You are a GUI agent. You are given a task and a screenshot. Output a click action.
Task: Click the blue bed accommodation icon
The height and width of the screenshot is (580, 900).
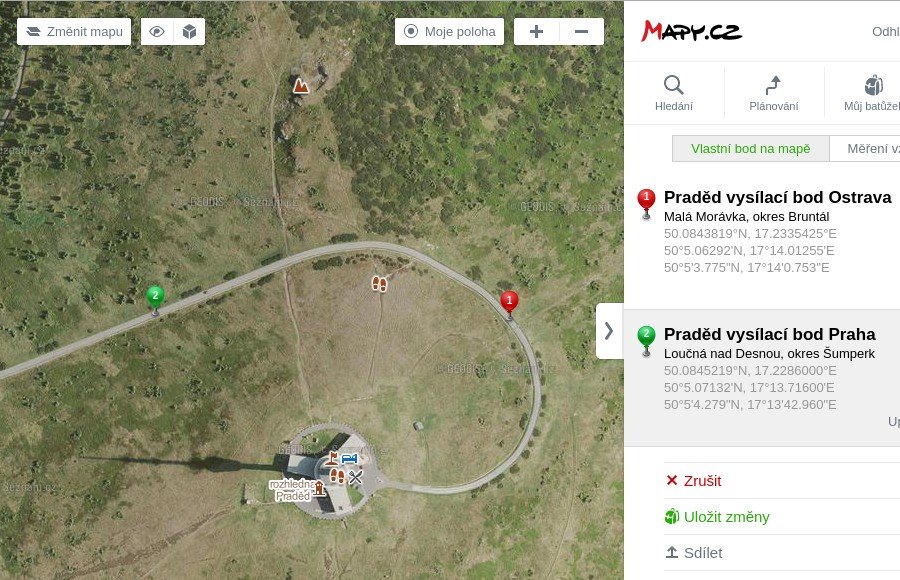pyautogui.click(x=349, y=458)
